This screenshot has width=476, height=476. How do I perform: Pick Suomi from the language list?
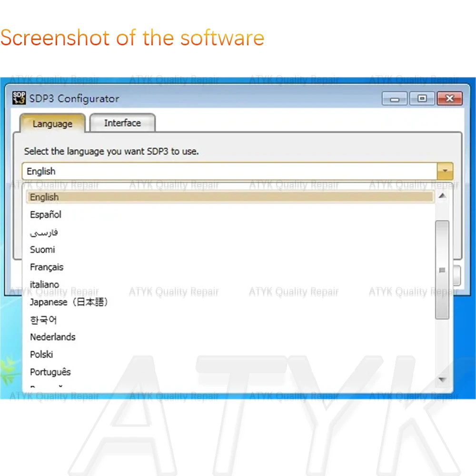pyautogui.click(x=230, y=249)
